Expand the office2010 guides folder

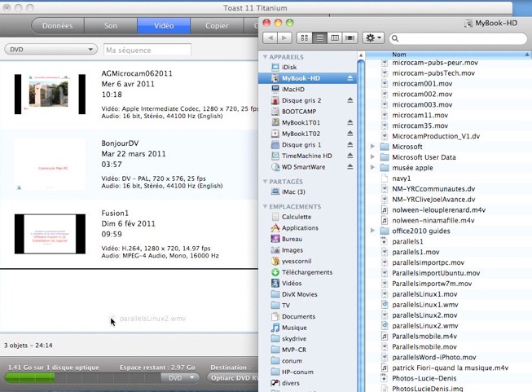pyautogui.click(x=372, y=231)
